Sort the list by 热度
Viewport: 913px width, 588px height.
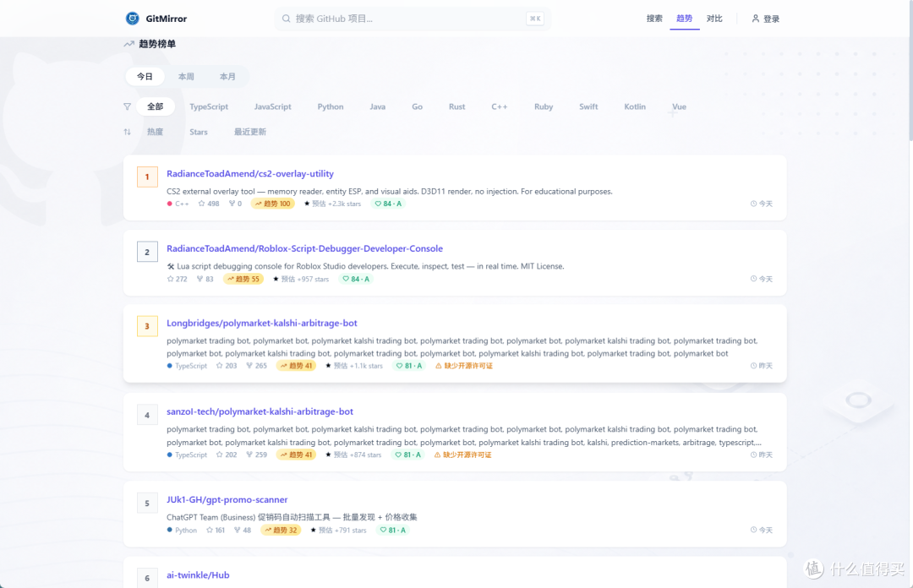click(x=155, y=132)
